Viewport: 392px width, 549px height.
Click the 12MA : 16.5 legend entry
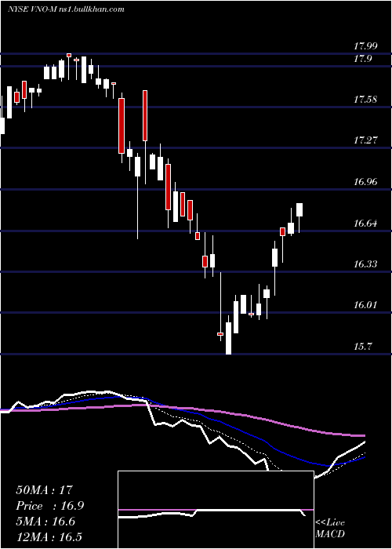(50, 537)
